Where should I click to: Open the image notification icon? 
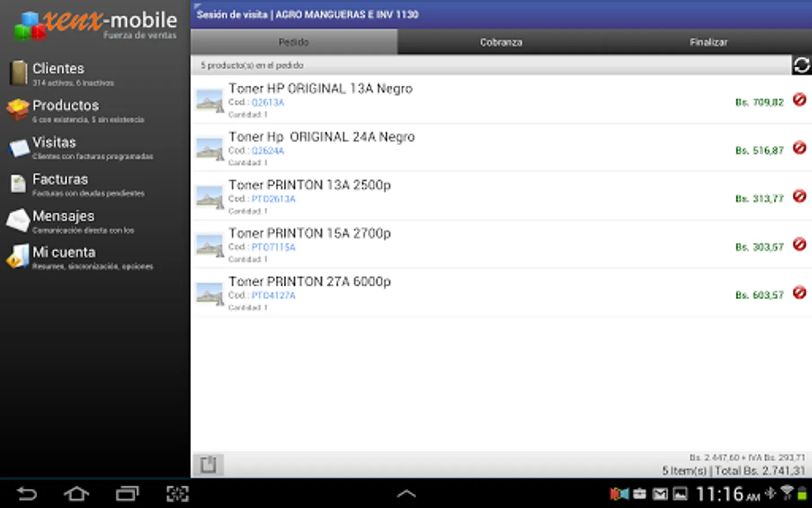click(681, 494)
